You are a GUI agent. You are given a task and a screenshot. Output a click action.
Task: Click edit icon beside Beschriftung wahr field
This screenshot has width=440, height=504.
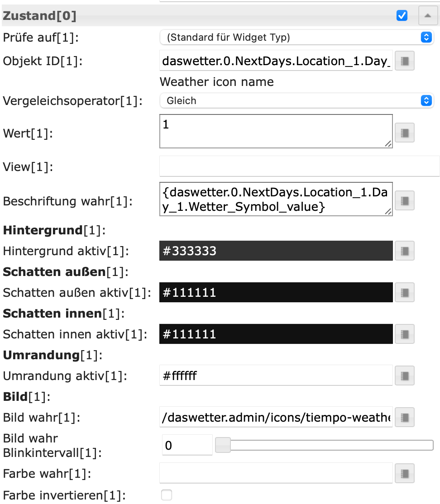(405, 200)
